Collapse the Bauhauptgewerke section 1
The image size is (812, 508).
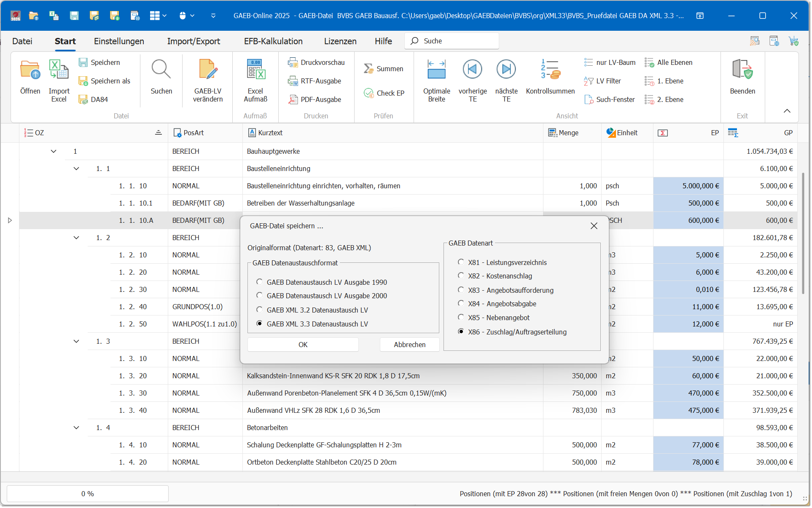pos(54,151)
